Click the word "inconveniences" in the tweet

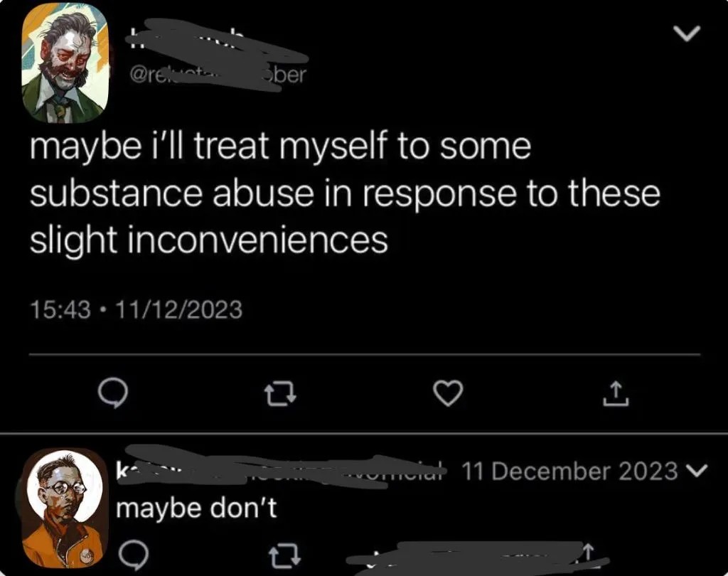click(x=257, y=240)
